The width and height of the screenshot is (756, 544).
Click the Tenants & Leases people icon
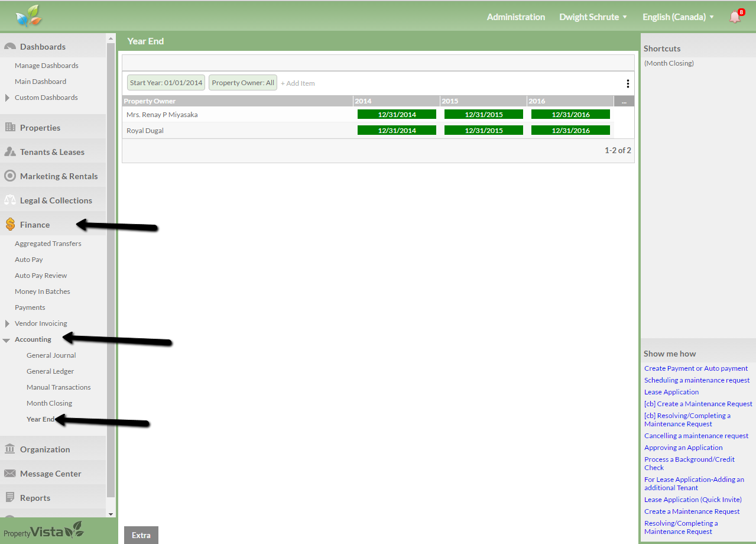[10, 152]
